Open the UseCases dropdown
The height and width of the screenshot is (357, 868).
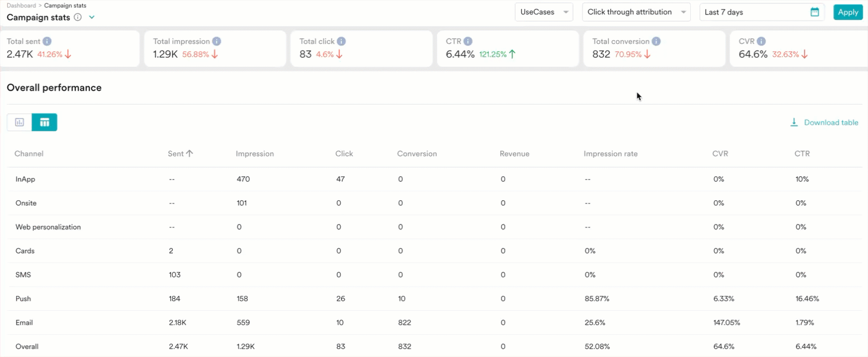coord(543,12)
